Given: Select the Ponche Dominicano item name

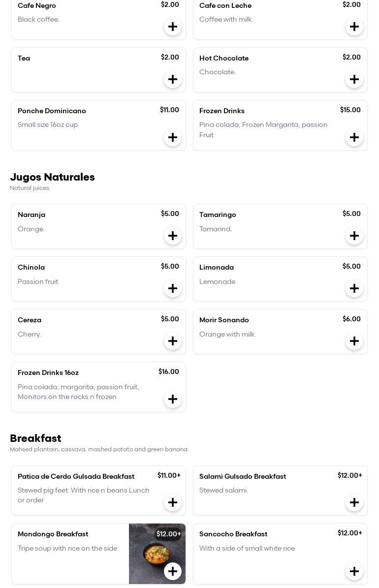Looking at the screenshot, I should (x=52, y=111).
